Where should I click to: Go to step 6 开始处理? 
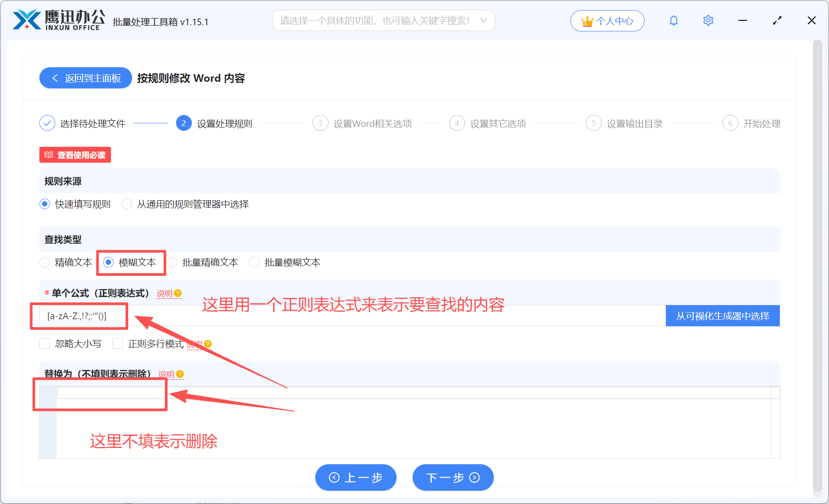(752, 123)
